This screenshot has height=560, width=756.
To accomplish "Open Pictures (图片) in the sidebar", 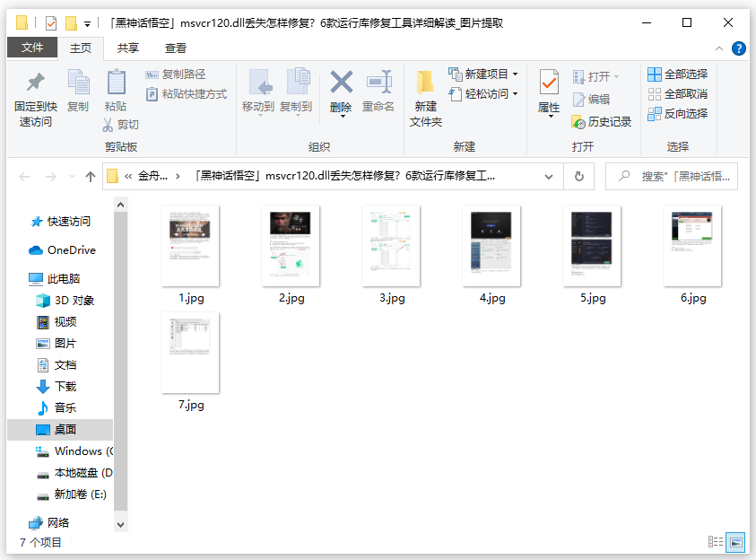I will (56, 344).
